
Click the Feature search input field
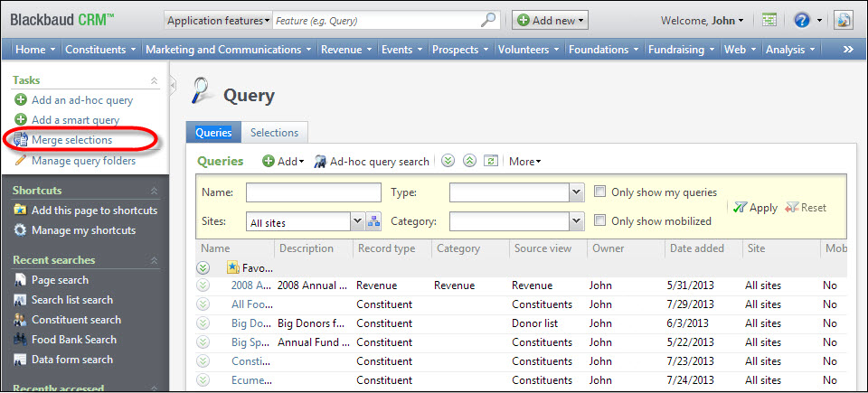tap(376, 21)
